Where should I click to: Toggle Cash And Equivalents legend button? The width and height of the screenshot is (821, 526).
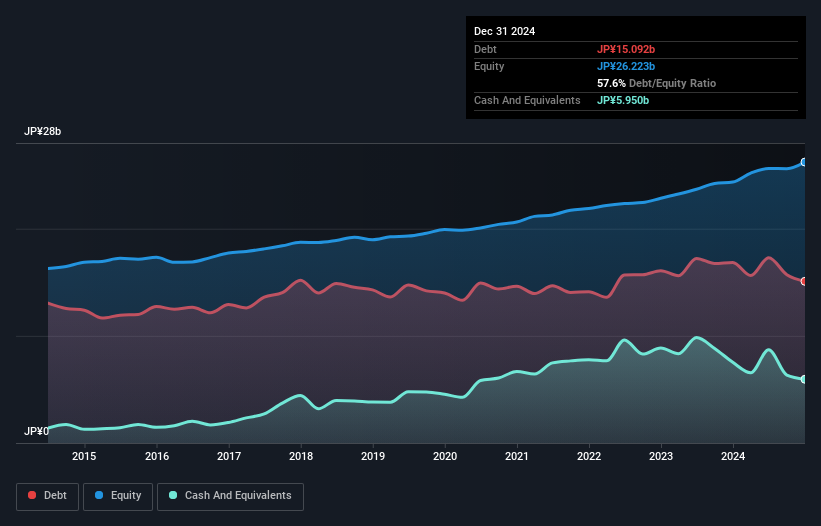(230, 496)
